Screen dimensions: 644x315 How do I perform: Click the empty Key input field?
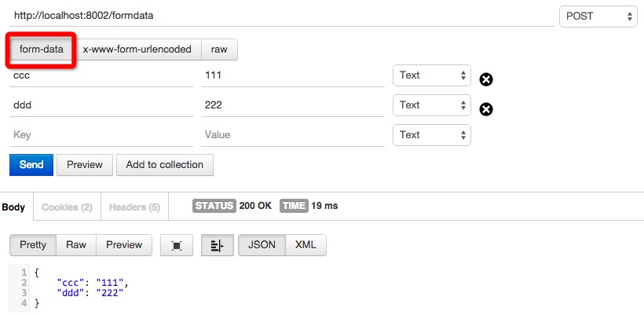pyautogui.click(x=101, y=135)
